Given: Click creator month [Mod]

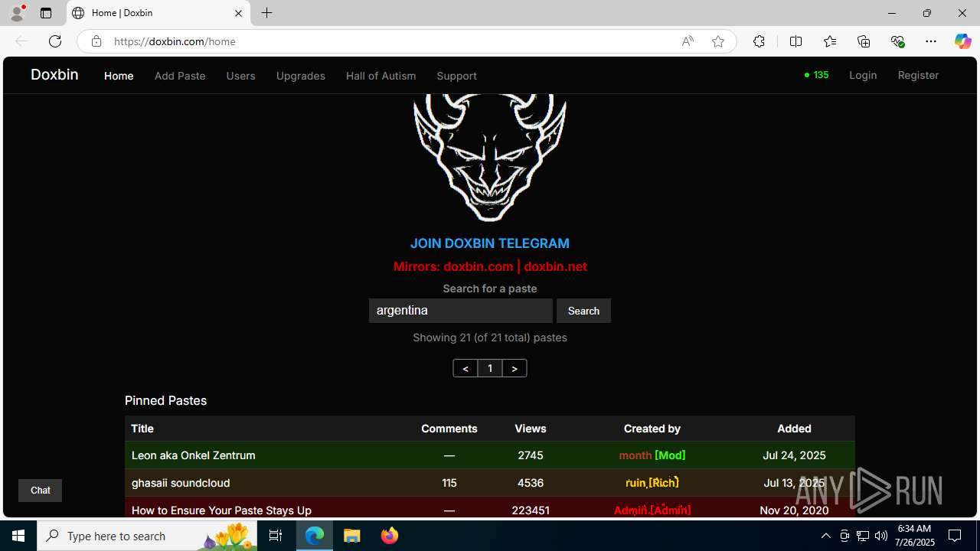Looking at the screenshot, I should coord(652,455).
